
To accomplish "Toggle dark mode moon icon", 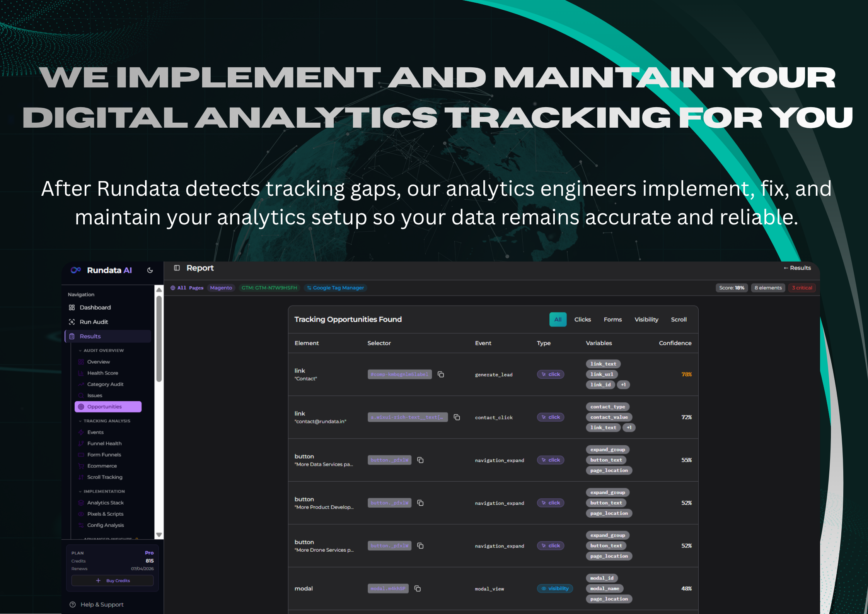I will 150,270.
